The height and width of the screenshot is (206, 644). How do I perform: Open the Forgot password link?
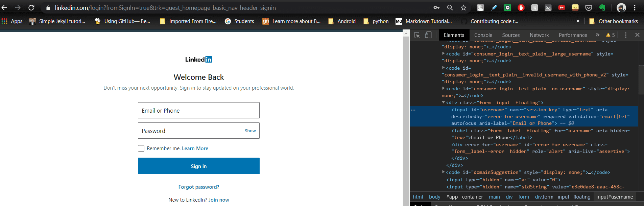click(x=199, y=187)
